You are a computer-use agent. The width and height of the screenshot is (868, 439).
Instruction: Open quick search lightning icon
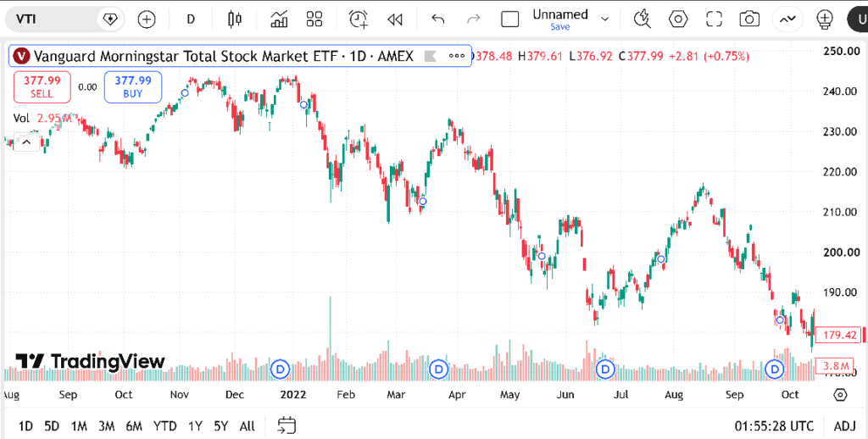[643, 19]
